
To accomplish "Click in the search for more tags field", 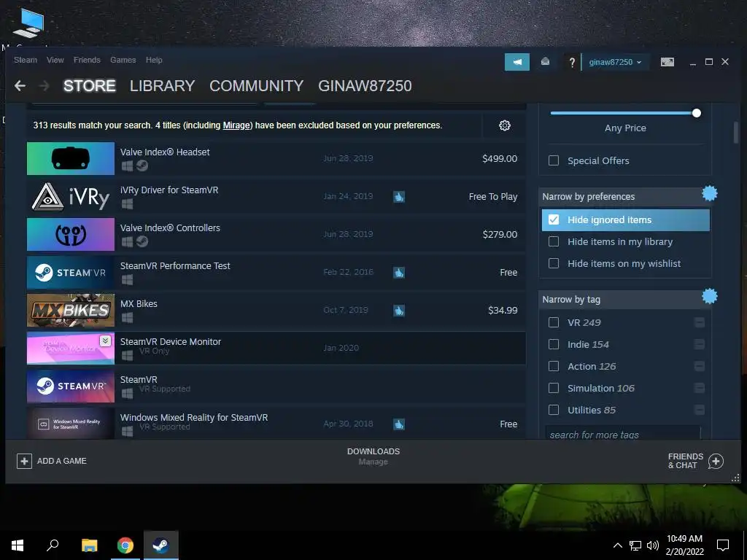I will [623, 433].
